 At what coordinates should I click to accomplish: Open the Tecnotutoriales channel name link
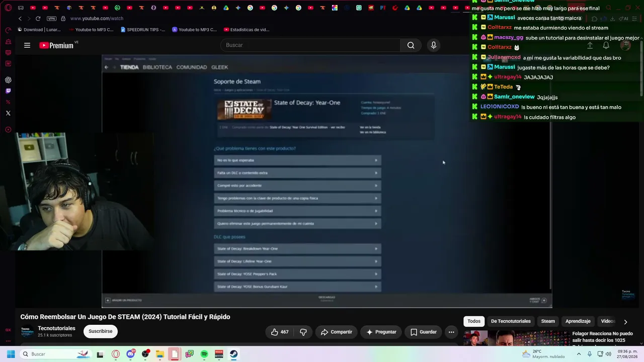point(56,328)
